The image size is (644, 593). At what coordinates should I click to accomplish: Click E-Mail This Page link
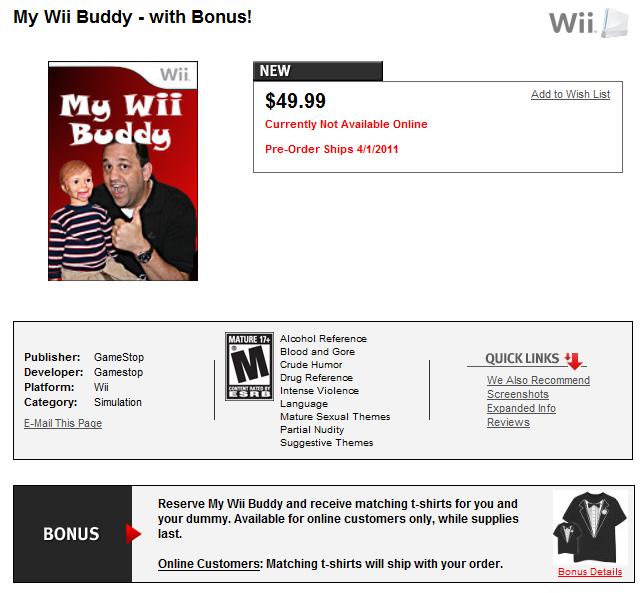coord(63,423)
